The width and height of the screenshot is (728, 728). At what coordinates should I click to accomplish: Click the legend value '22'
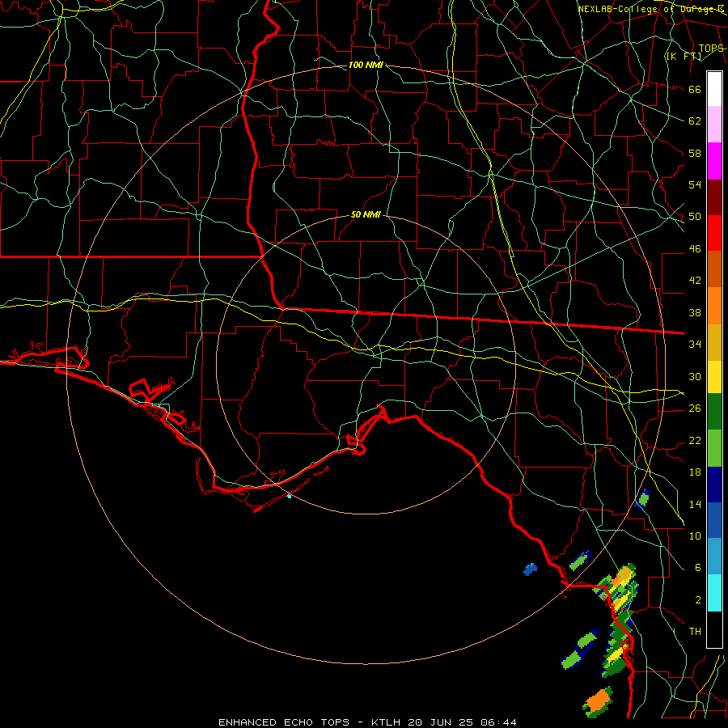695,441
